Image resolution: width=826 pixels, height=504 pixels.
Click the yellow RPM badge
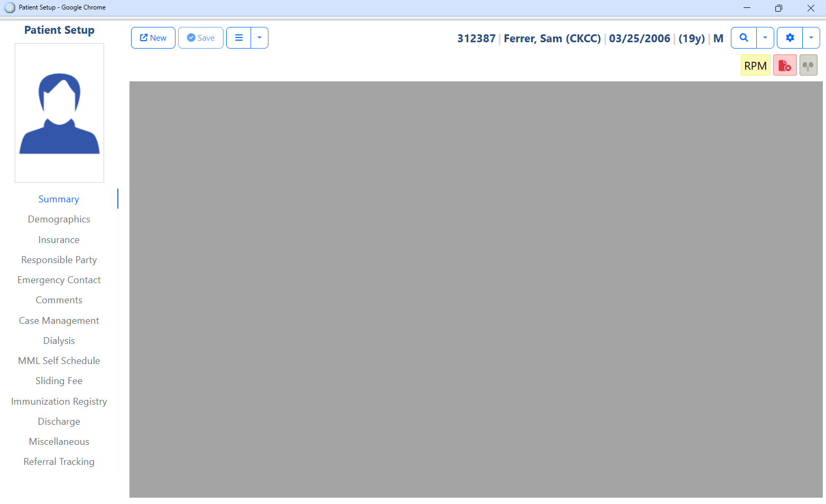click(x=756, y=66)
